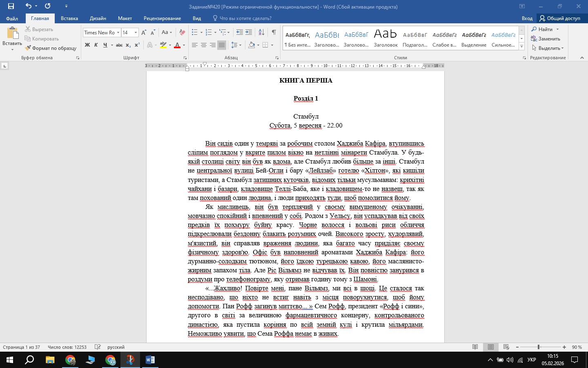The image size is (588, 368).
Task: Click the Save icon in quick access toolbar
Action: point(11,6)
